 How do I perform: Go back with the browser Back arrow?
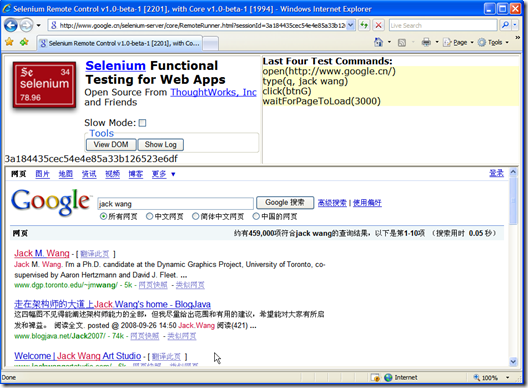11,25
